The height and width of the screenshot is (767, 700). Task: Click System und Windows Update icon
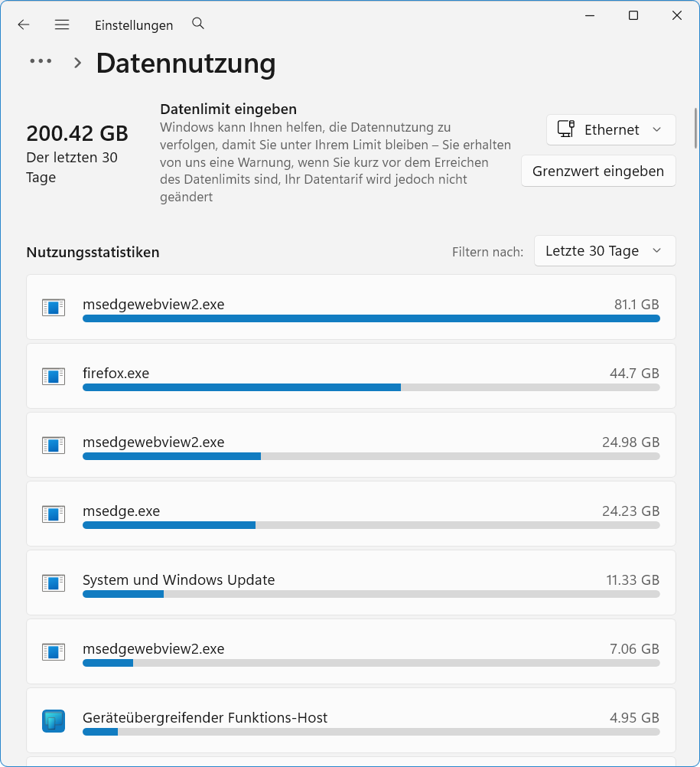click(x=54, y=583)
